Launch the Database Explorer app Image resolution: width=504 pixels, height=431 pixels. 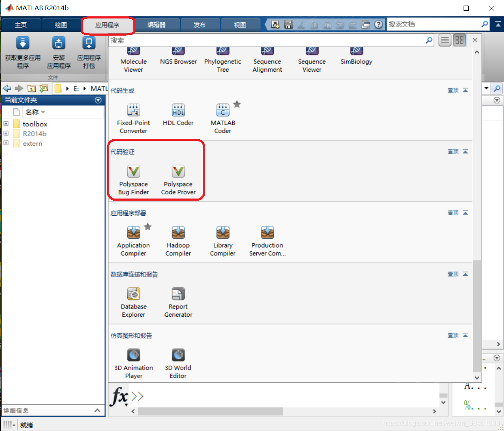[133, 302]
